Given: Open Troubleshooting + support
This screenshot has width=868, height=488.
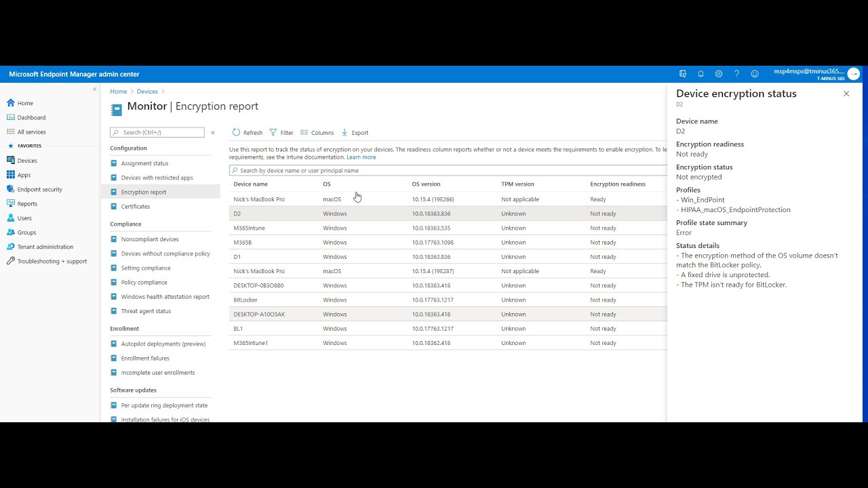Looking at the screenshot, I should click(x=52, y=261).
